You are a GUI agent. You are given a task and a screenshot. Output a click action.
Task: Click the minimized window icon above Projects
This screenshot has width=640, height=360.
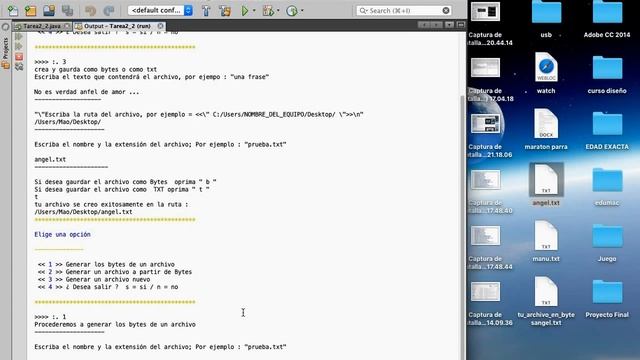(5, 27)
